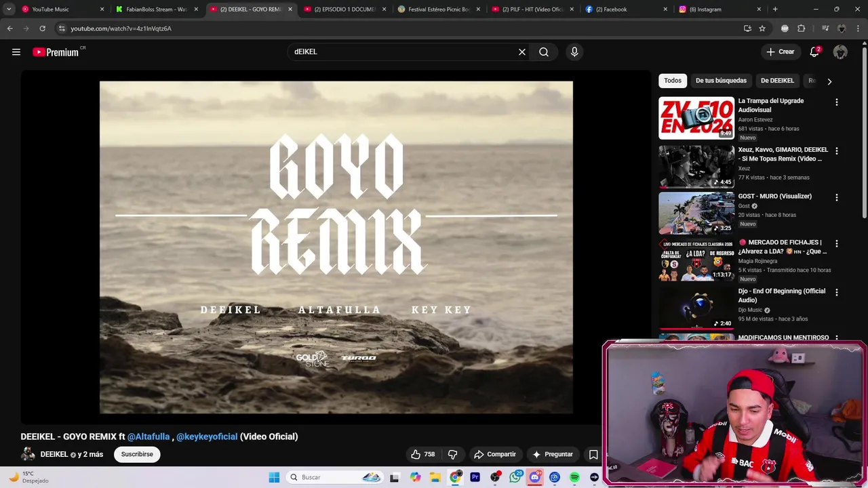The image size is (868, 488).
Task: Open options for 'La Trampa del Upgrade Audiovisual'
Action: (x=836, y=102)
